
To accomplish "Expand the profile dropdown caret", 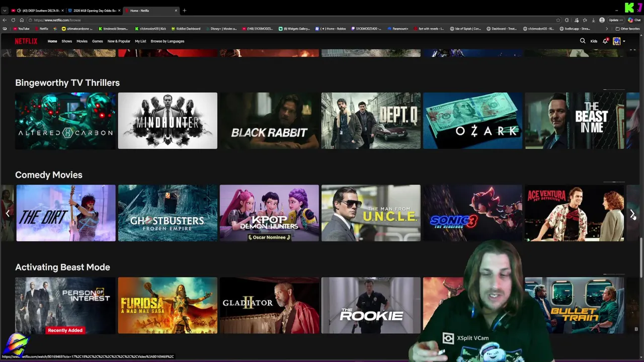I will click(x=624, y=41).
